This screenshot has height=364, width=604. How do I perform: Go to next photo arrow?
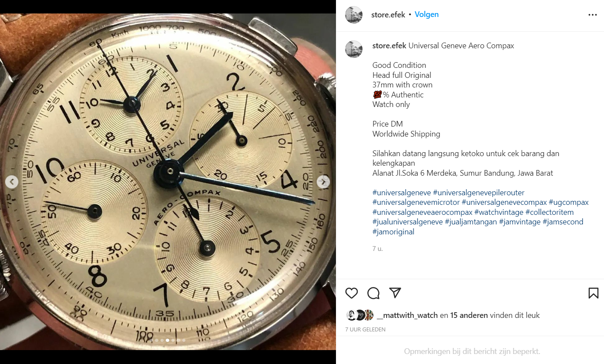point(323,182)
